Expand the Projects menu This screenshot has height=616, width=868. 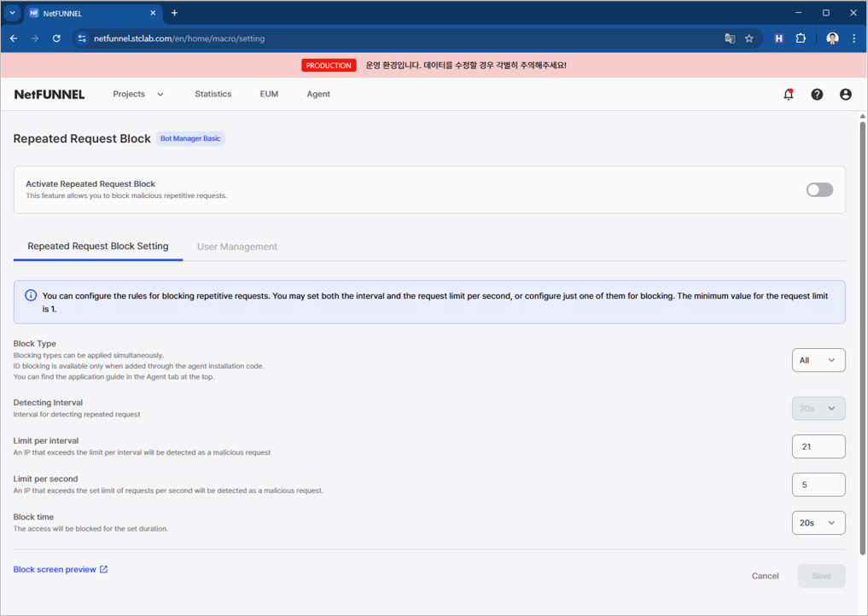click(x=138, y=94)
